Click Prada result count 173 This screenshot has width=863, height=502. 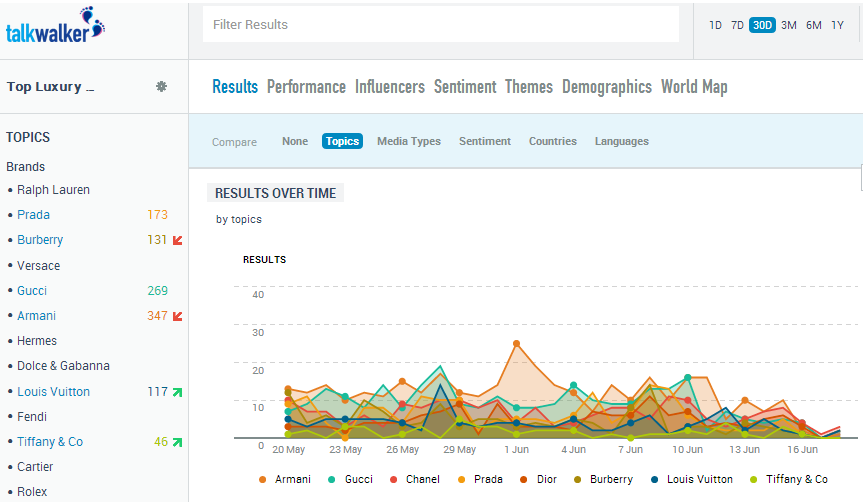click(x=157, y=215)
